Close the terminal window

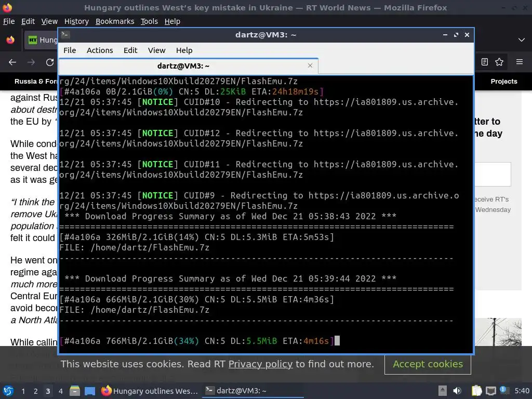(467, 35)
